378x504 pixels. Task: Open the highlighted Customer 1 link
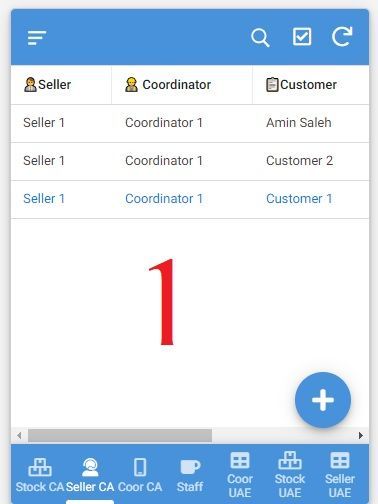point(299,199)
